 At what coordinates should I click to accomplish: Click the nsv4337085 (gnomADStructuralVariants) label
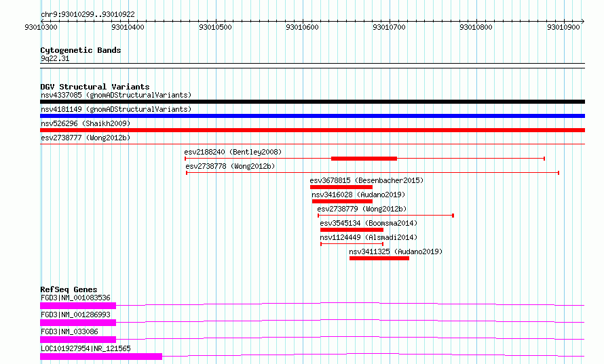point(116,95)
